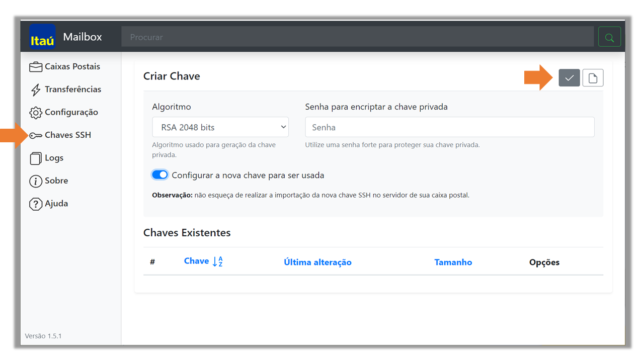Click the lightning icon for Transferências
This screenshot has height=362, width=644.
36,90
